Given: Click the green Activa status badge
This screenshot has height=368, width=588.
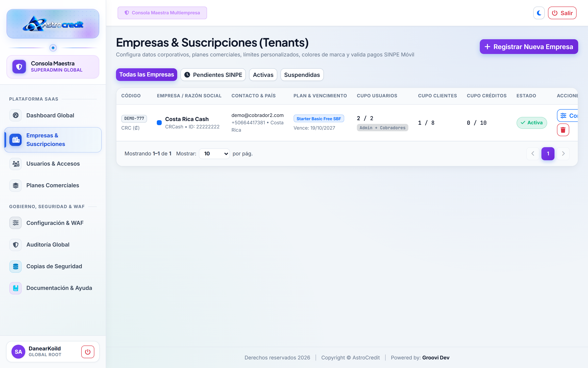Looking at the screenshot, I should tap(532, 123).
